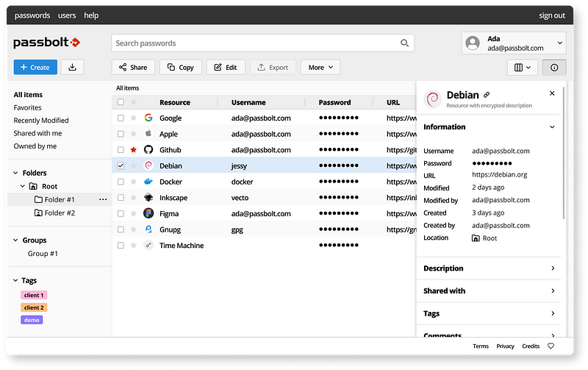588x370 pixels.
Task: Click the Docker whale icon
Action: pos(148,182)
